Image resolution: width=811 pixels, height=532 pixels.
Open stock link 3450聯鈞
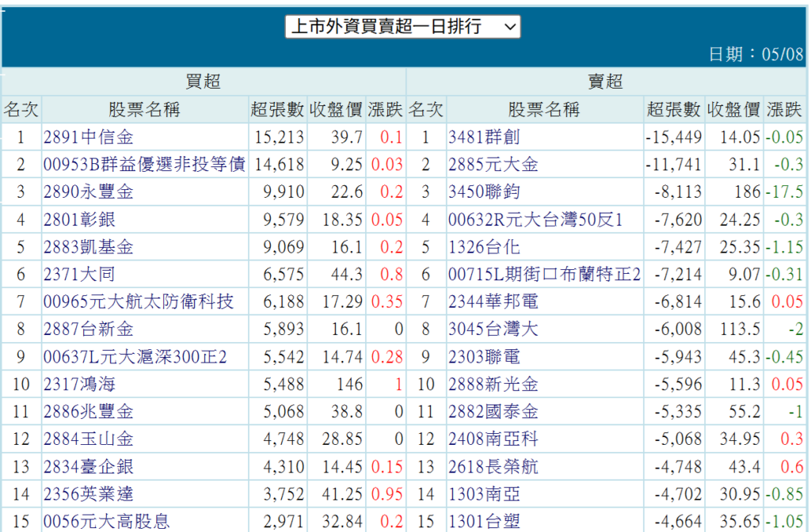pos(484,192)
